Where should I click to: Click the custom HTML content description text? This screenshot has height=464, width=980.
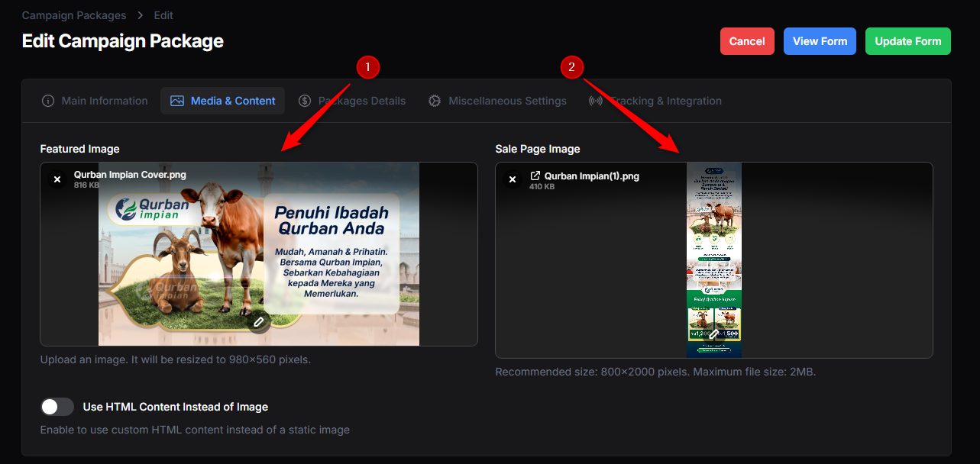195,430
